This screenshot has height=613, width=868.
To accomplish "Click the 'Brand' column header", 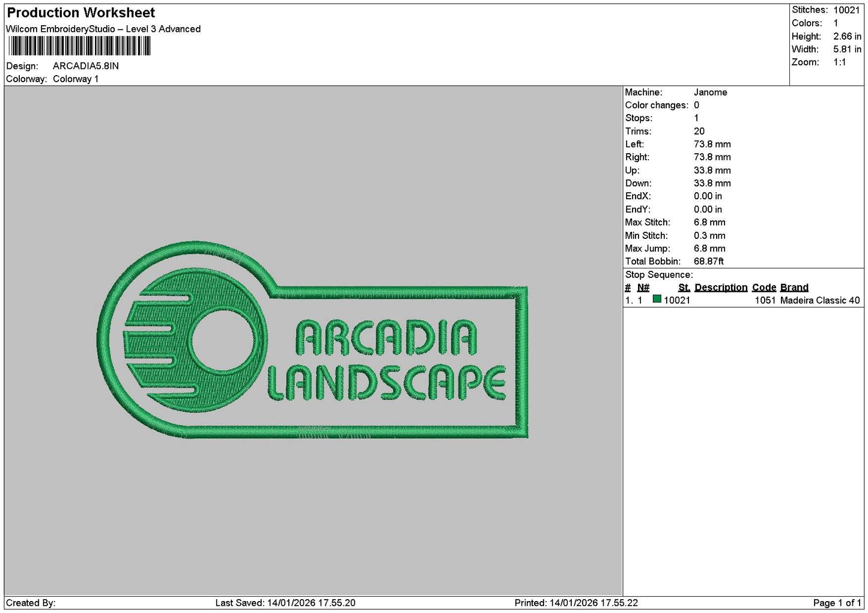I will pos(794,288).
